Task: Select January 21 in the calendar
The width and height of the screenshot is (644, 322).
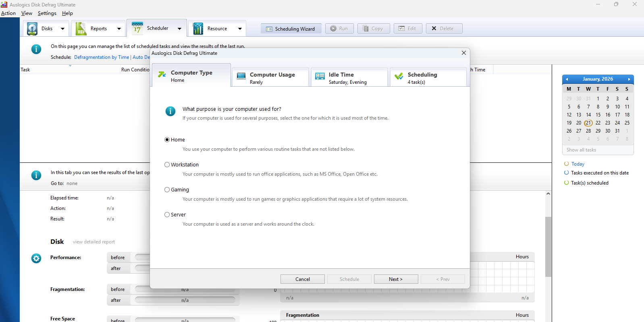Action: (588, 123)
